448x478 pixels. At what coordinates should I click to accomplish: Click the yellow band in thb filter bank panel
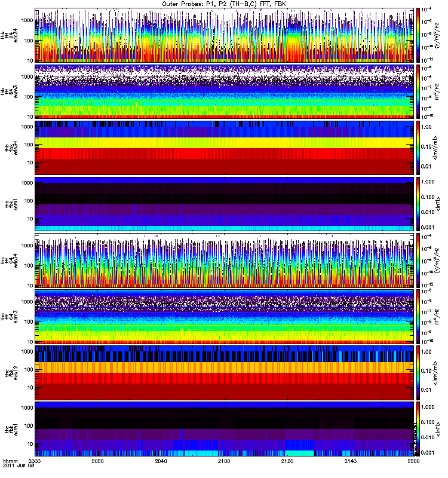point(225,142)
